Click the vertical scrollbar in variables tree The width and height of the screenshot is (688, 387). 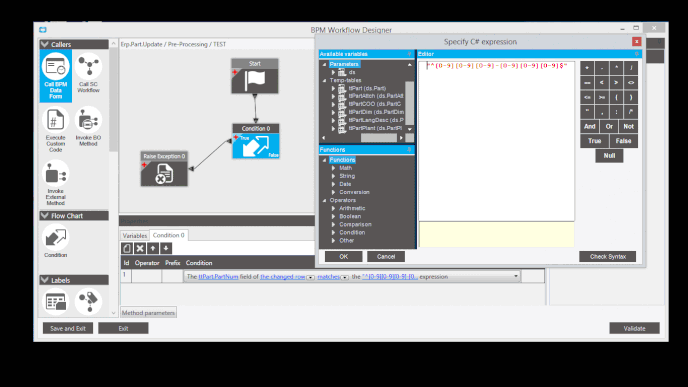click(x=409, y=103)
